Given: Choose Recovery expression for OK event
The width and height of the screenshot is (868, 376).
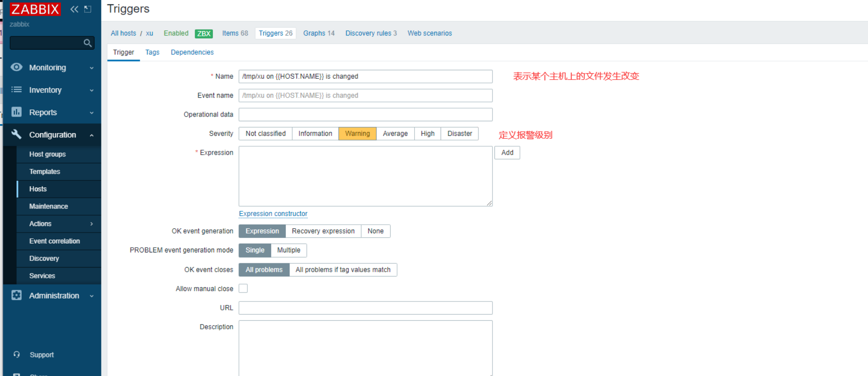Looking at the screenshot, I should 323,231.
